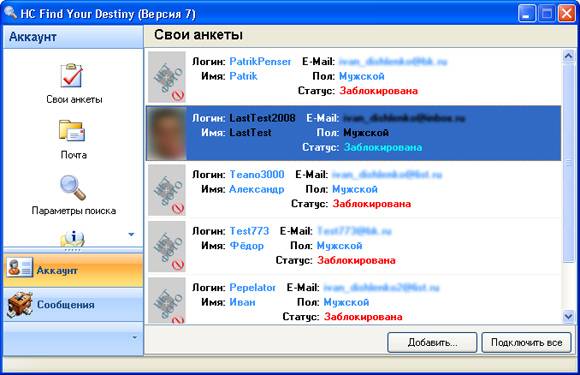This screenshot has height=375, width=580.
Task: Click the Добавить... button
Action: coord(432,342)
